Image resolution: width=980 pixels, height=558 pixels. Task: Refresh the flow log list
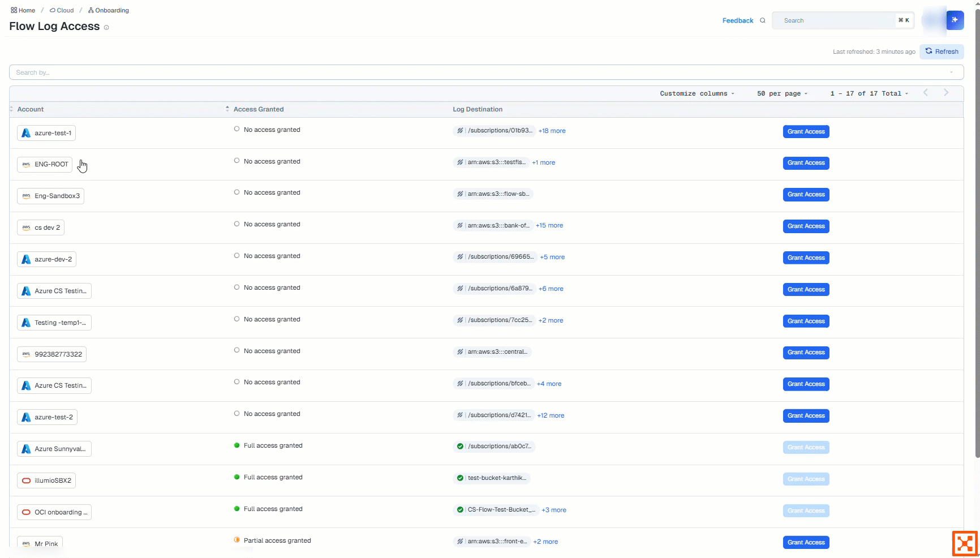click(x=942, y=51)
